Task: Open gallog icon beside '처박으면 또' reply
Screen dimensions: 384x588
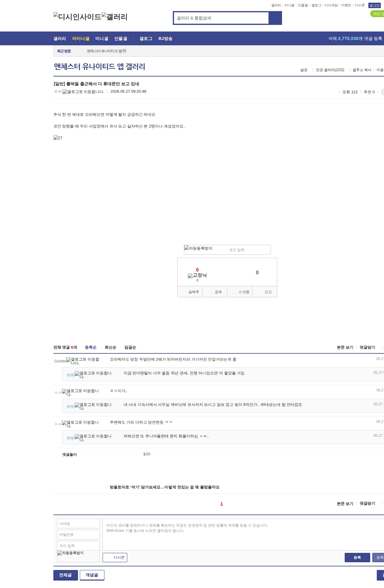Action: (x=93, y=438)
